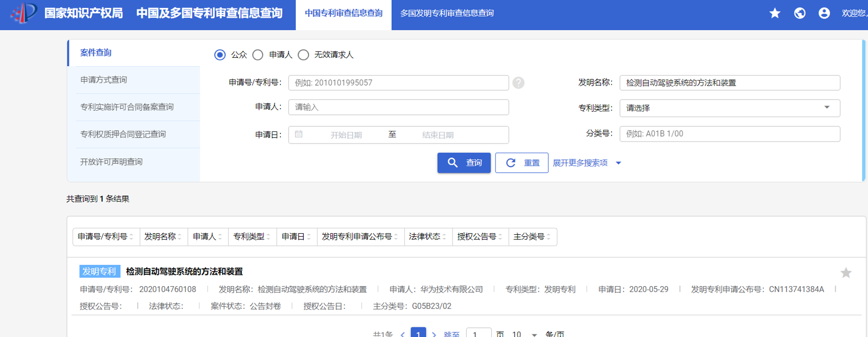868x337 pixels.
Task: Click page number 1 button
Action: pyautogui.click(x=418, y=334)
